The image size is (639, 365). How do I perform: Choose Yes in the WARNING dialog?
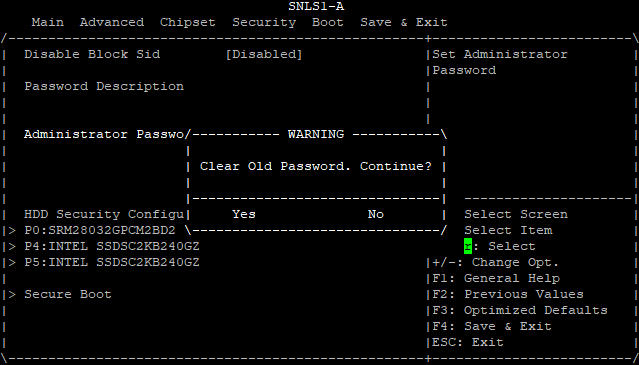(244, 214)
